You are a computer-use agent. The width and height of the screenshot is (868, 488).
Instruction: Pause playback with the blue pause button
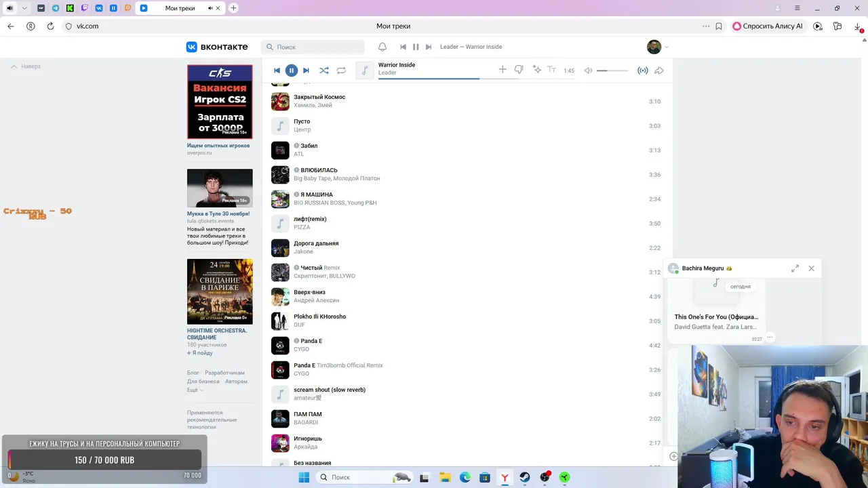[291, 70]
